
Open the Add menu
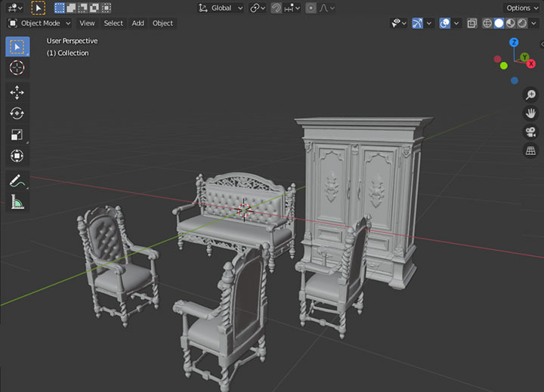(x=138, y=23)
